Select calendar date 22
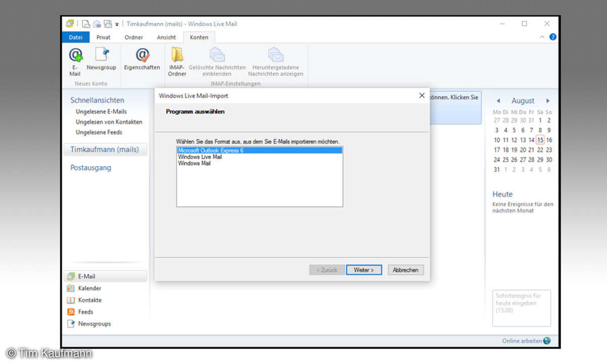Screen dimensions: 607x364 pyautogui.click(x=540, y=150)
